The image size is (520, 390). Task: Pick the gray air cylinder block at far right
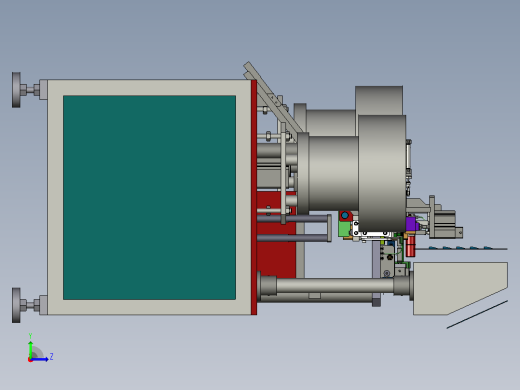pos(445,224)
